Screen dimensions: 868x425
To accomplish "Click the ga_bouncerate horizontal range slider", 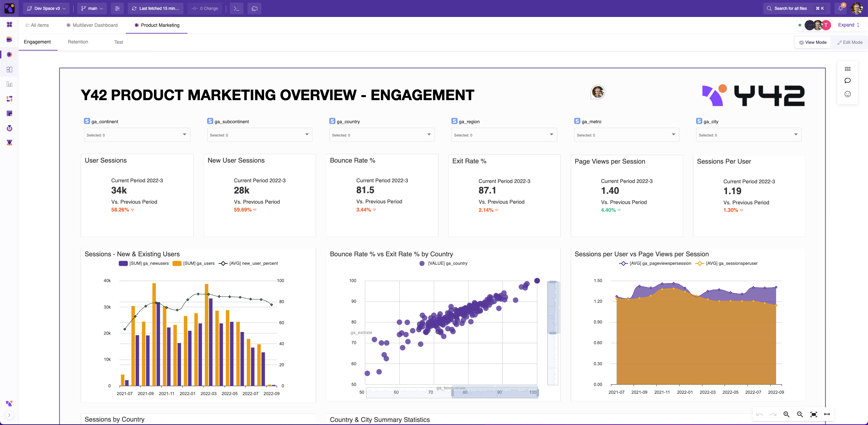I will [495, 393].
